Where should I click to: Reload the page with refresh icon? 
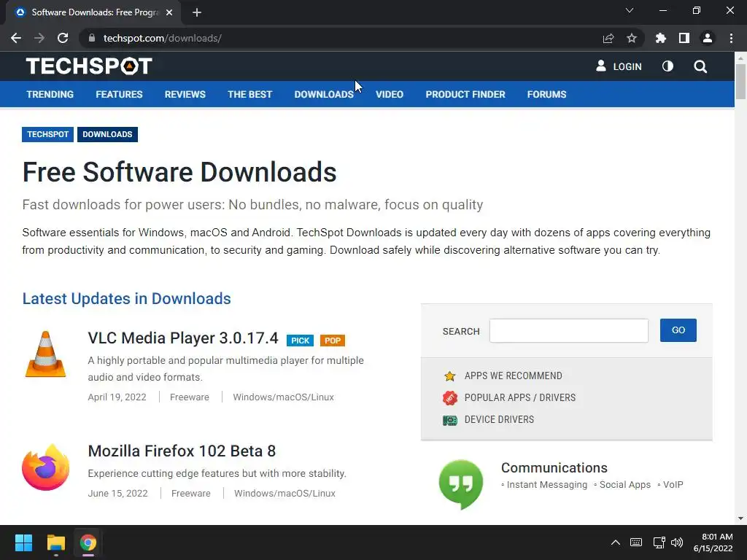click(x=63, y=38)
